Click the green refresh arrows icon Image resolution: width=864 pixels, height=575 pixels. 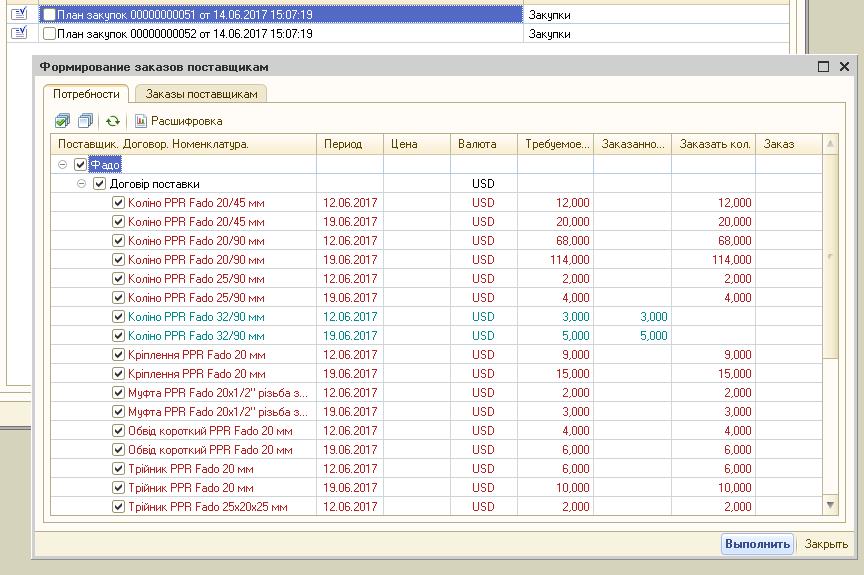[x=113, y=121]
